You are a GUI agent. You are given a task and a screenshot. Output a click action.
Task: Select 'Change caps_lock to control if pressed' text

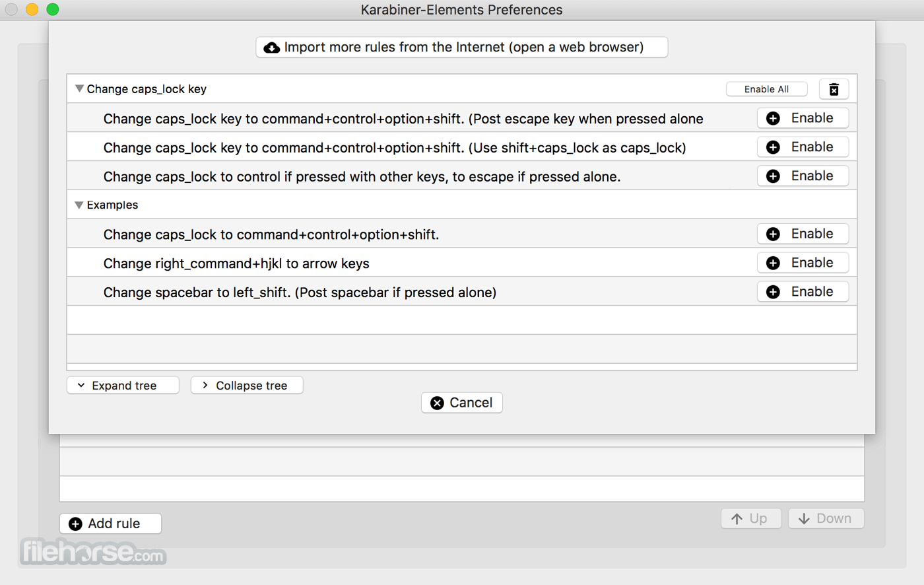(362, 177)
